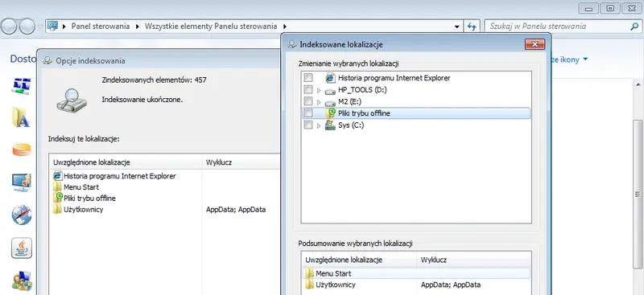Open the address bar history dropdown
Image resolution: width=644 pixels, height=295 pixels.
point(457,27)
